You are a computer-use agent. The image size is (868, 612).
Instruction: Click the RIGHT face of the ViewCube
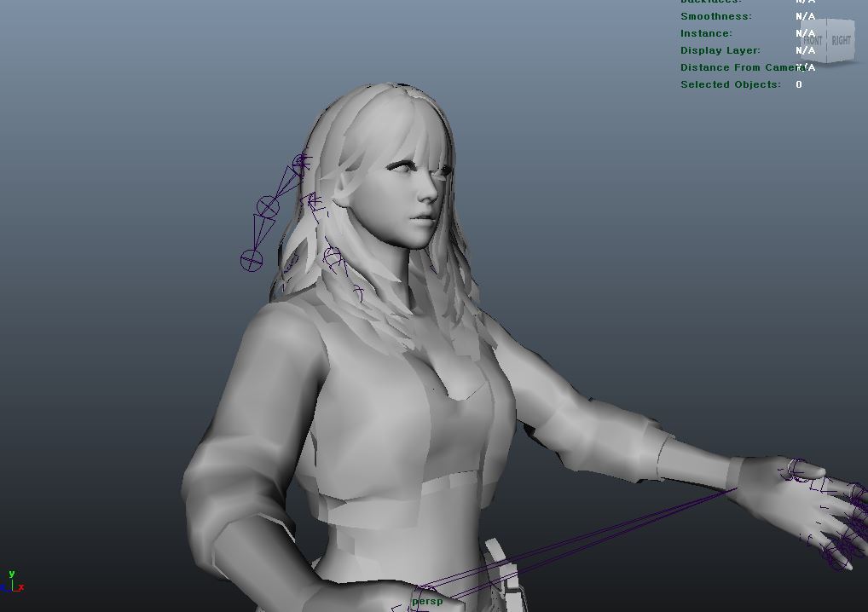point(841,40)
